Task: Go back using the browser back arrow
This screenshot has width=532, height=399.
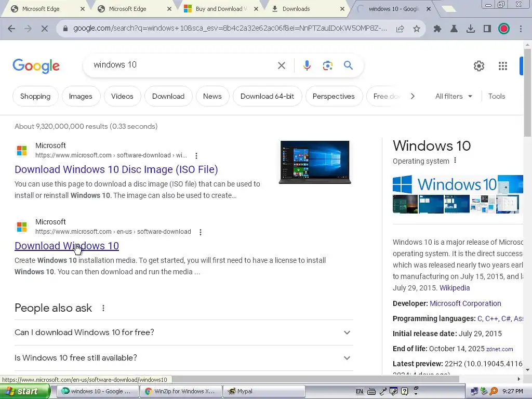Action: tap(11, 29)
